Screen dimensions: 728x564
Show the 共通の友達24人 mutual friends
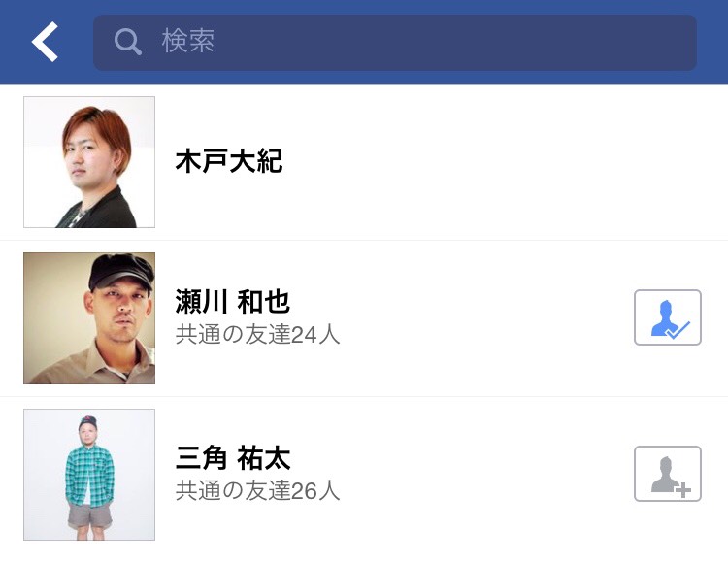(x=258, y=335)
